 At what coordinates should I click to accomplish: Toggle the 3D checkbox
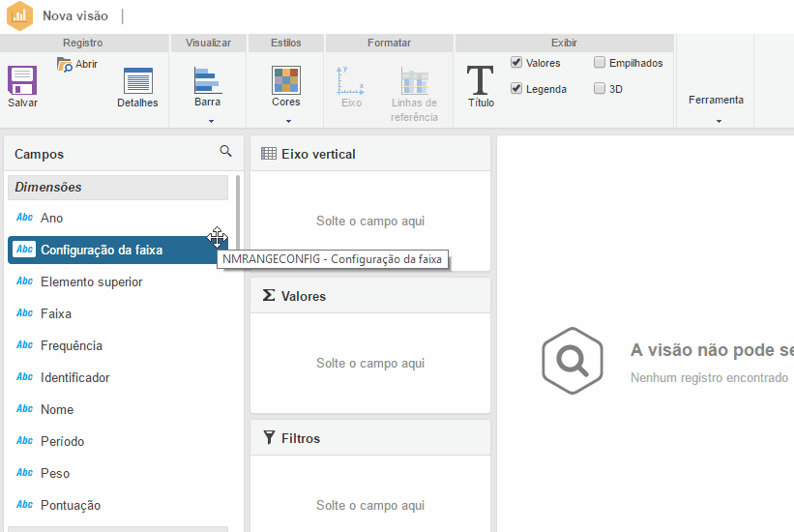tap(600, 89)
